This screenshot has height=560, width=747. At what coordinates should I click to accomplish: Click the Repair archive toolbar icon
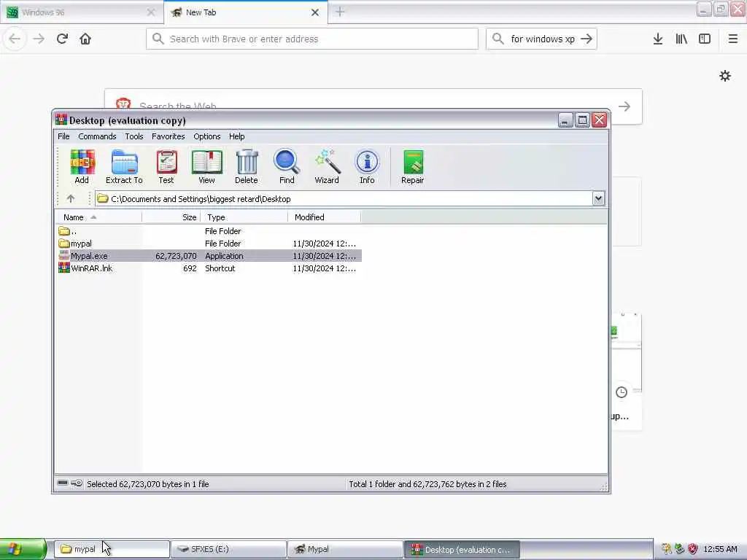[413, 166]
